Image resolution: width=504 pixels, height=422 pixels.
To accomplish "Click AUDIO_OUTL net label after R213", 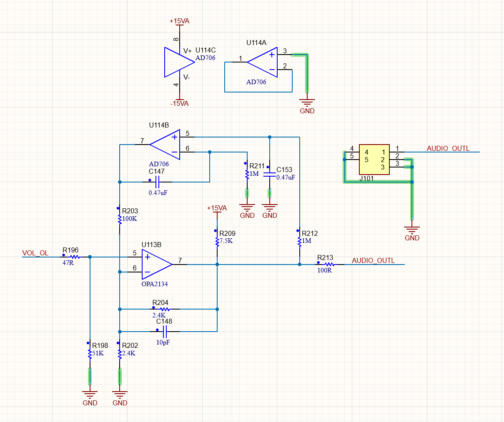I will 373,260.
